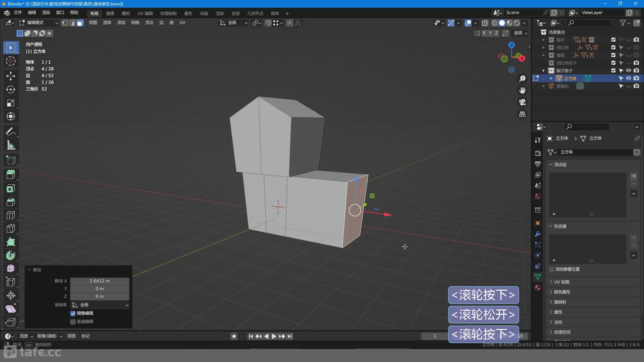
Task: Toggle exclude checkbox for 梨子房子 collection
Action: click(x=613, y=71)
